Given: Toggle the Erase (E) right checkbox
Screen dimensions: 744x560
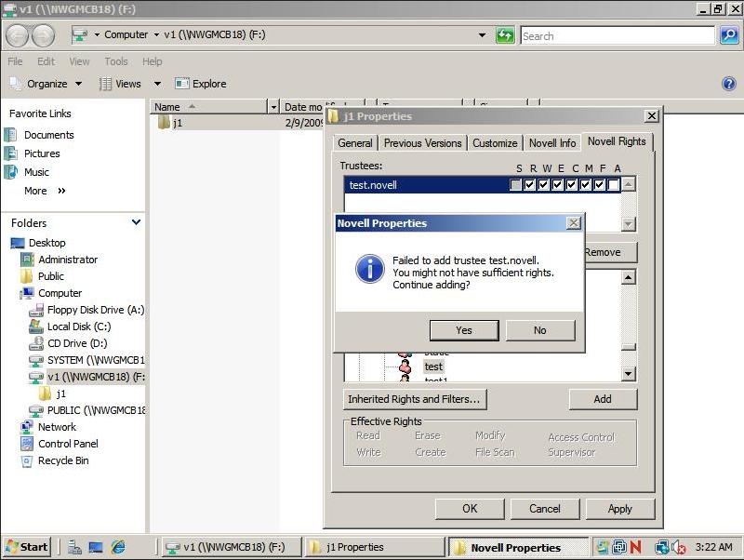Looking at the screenshot, I should pos(557,184).
